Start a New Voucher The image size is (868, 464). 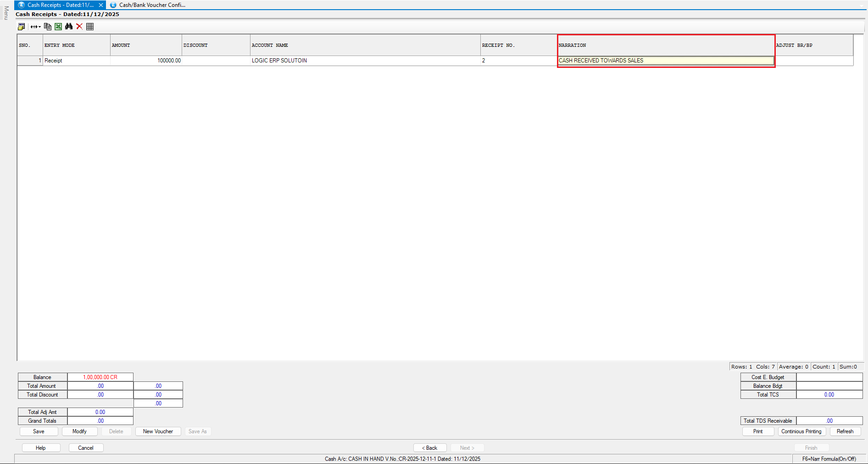[x=158, y=431]
